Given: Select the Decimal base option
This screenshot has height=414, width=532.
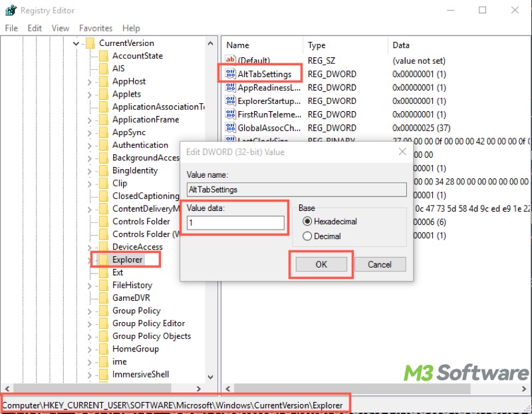Looking at the screenshot, I should 322,236.
